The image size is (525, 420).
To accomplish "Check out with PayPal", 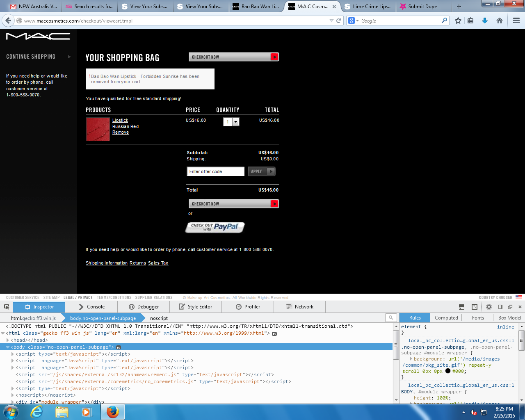I will [x=215, y=227].
